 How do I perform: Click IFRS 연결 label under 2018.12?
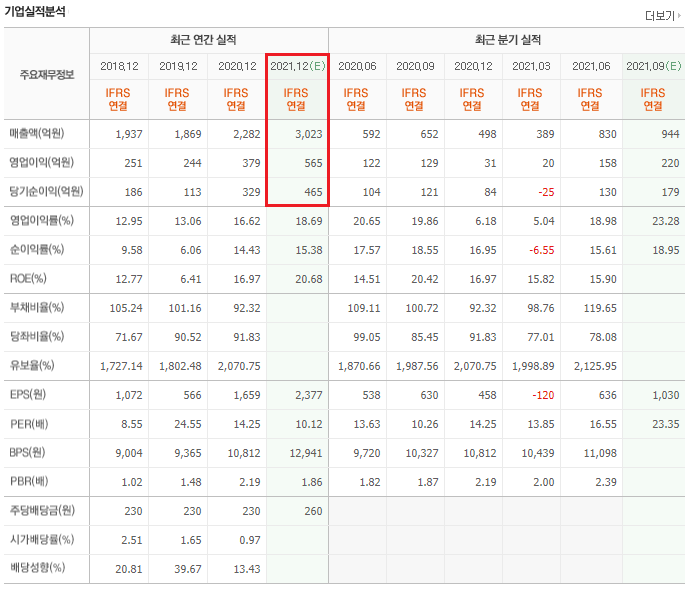coord(118,99)
